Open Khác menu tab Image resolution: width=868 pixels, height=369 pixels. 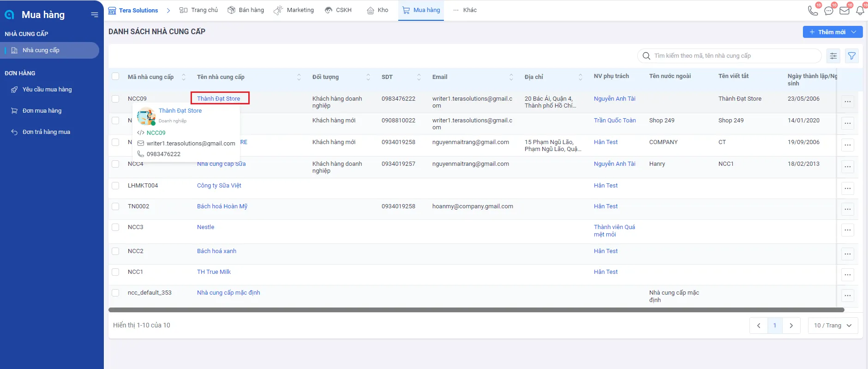(465, 10)
